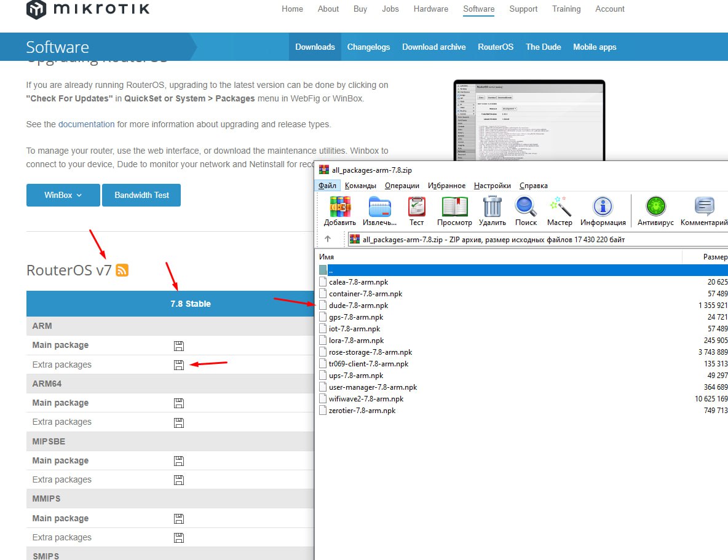Open the About navigation link
This screenshot has height=560, width=728.
point(328,9)
